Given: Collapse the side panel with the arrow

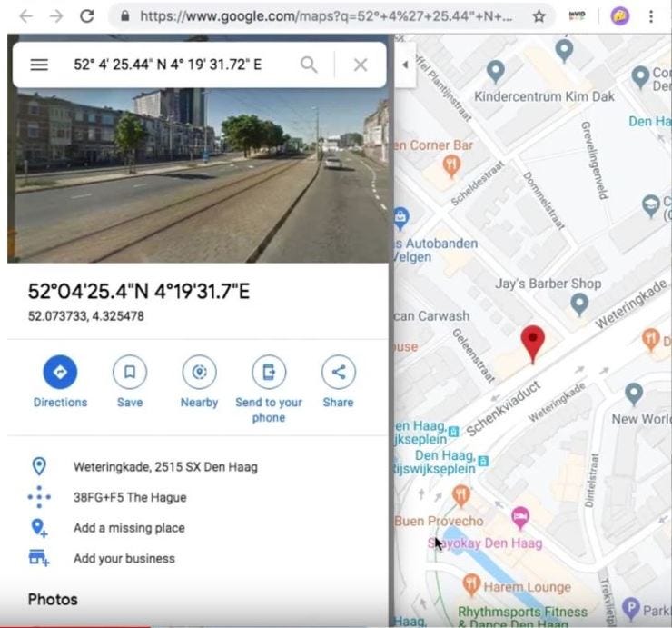Looking at the screenshot, I should coord(405,65).
